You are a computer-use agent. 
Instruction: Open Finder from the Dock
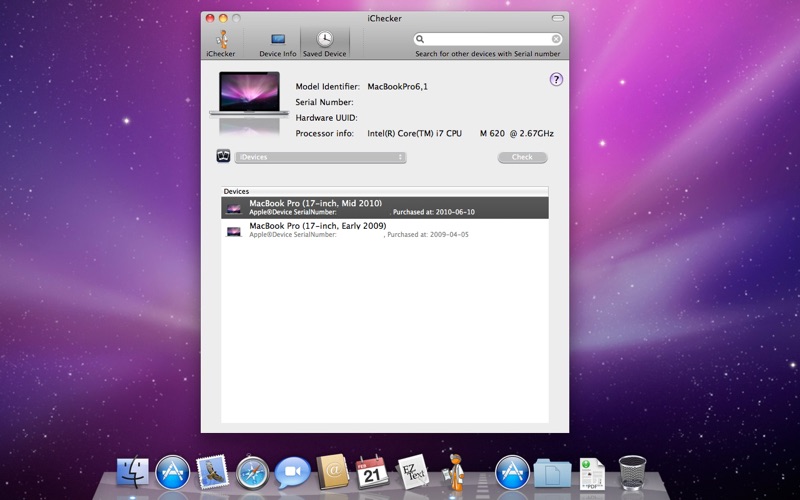click(x=133, y=472)
